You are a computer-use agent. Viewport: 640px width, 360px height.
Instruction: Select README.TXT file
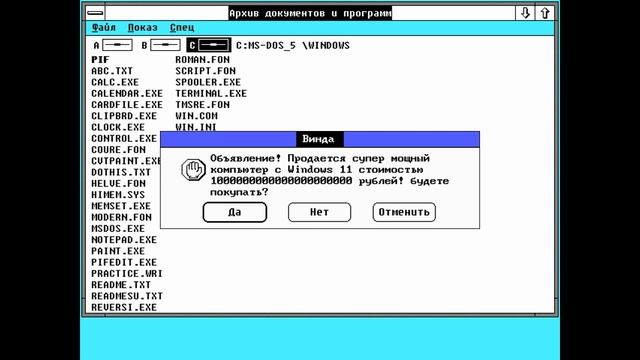point(121,285)
